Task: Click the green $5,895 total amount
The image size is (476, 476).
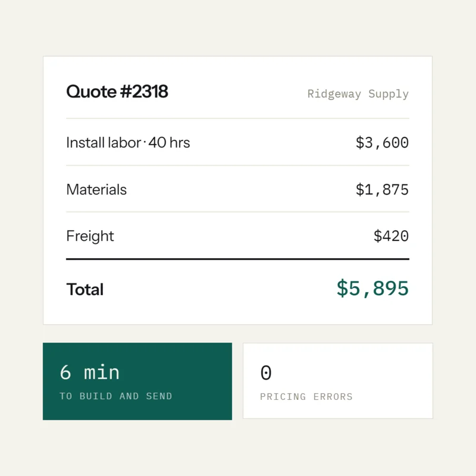Action: pos(372,288)
